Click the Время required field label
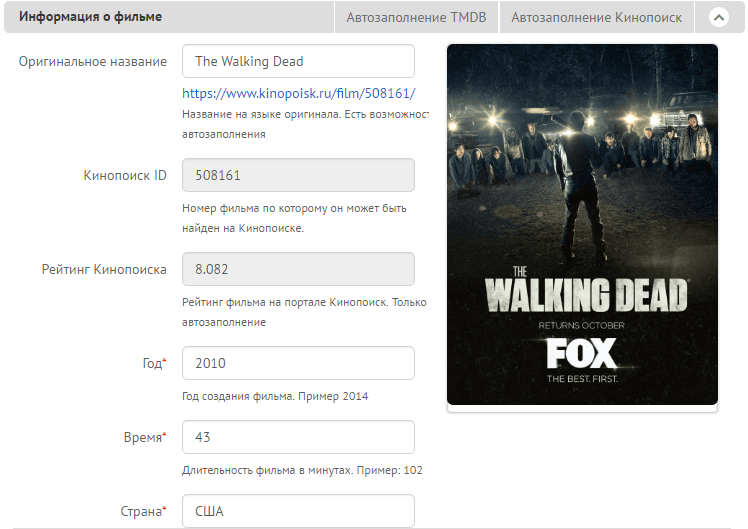Image resolution: width=748 pixels, height=529 pixels. [145, 437]
